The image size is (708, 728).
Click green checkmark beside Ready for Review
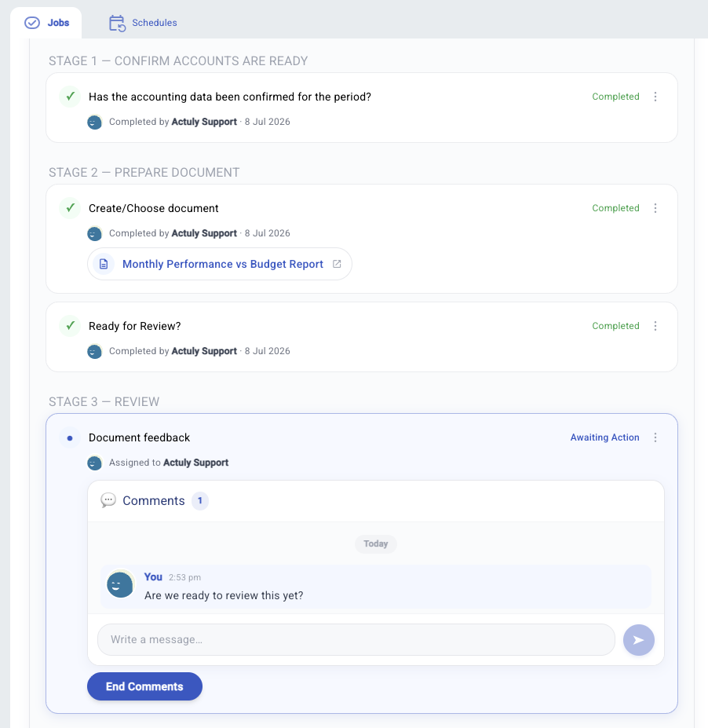tap(70, 326)
